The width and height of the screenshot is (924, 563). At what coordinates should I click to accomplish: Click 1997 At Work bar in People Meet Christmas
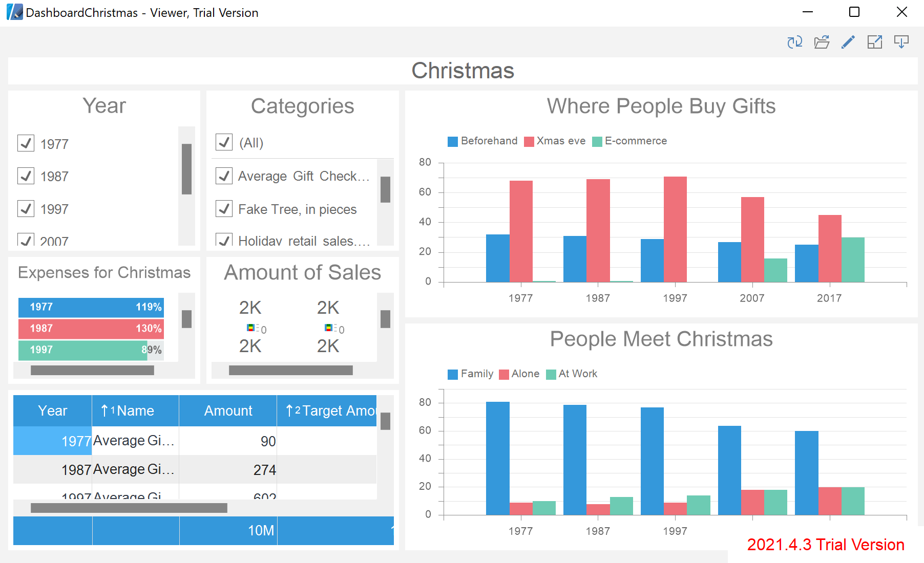click(699, 505)
